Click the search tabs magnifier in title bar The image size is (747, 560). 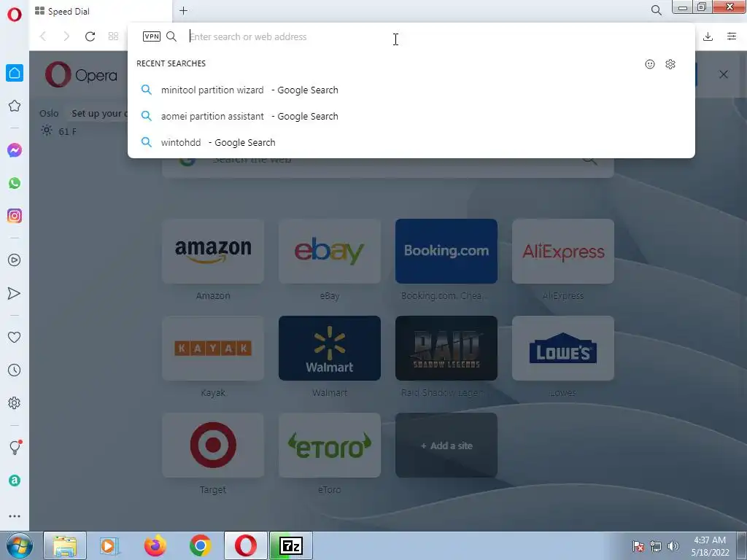[656, 10]
